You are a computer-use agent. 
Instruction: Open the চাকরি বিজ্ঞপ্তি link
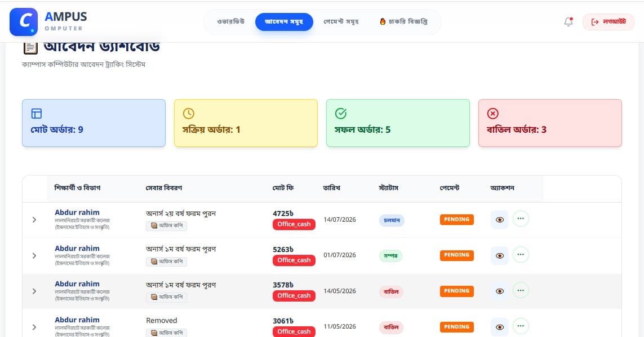[x=404, y=22]
